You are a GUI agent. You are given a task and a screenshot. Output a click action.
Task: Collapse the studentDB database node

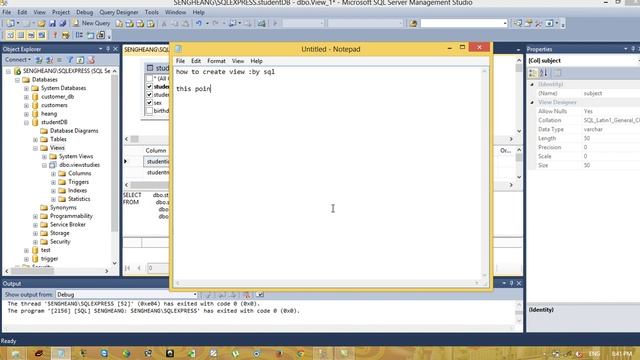coord(26,122)
